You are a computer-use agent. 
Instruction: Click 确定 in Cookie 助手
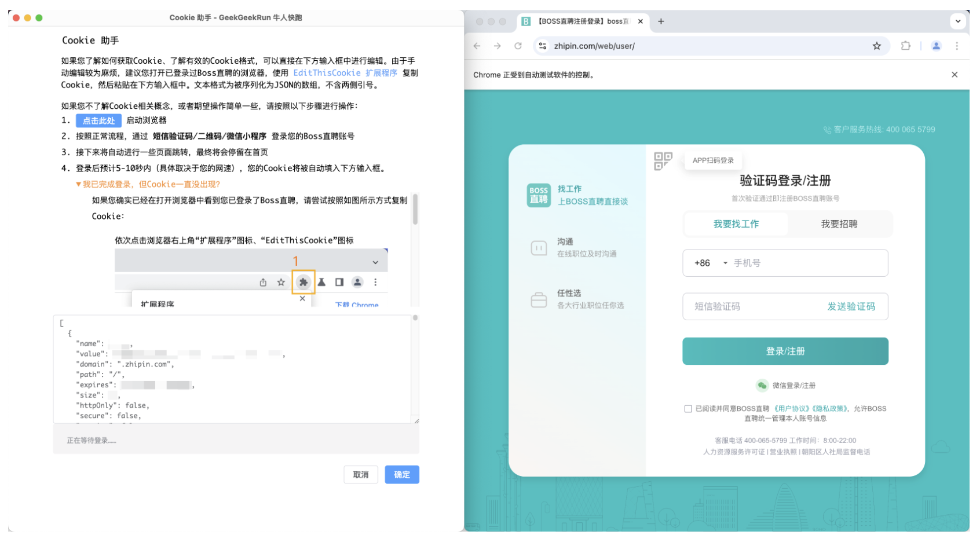(x=402, y=475)
